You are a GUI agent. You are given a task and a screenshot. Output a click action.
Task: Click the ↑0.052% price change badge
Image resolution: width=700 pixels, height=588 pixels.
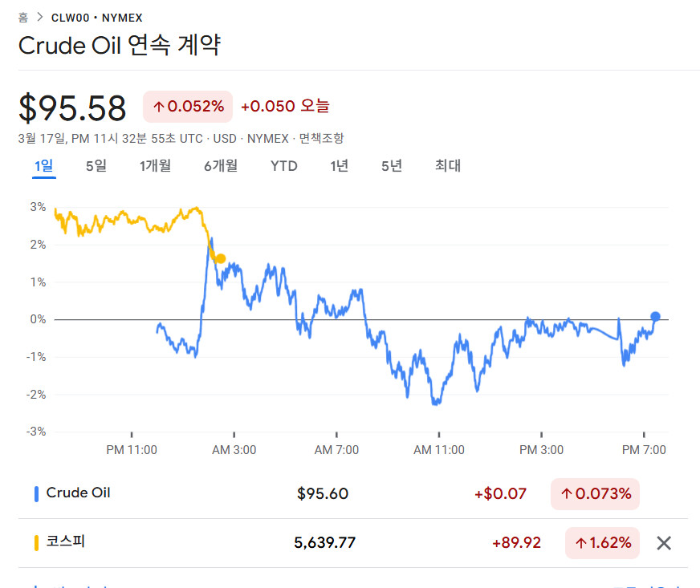pyautogui.click(x=188, y=107)
